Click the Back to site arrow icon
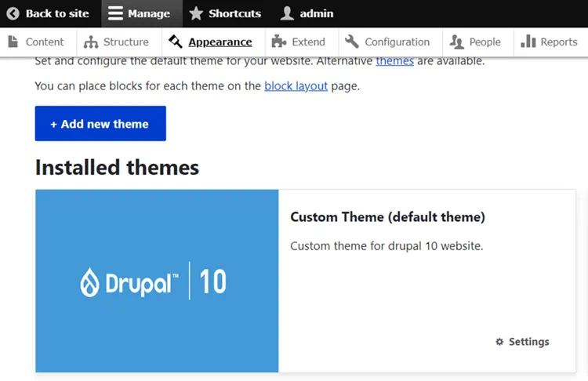The image size is (588, 381). [x=13, y=13]
